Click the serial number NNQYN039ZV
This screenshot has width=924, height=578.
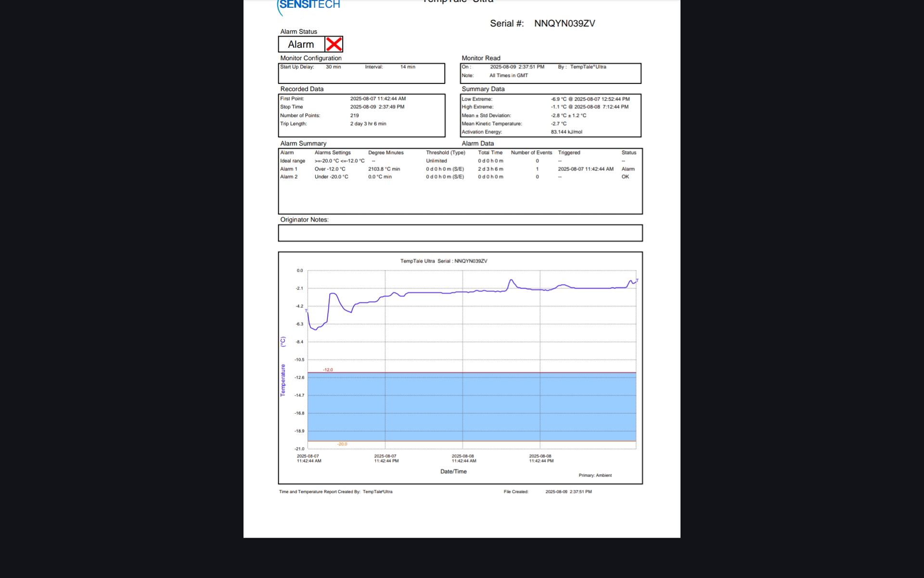click(x=565, y=24)
